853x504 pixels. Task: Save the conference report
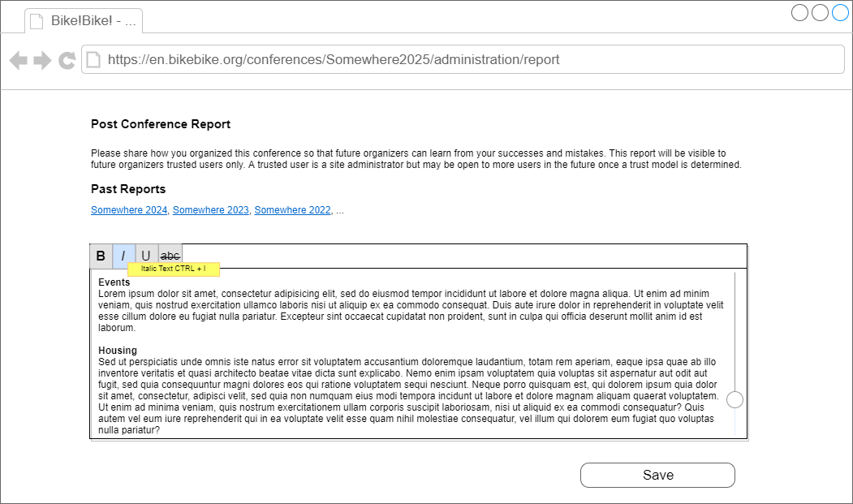tap(657, 475)
